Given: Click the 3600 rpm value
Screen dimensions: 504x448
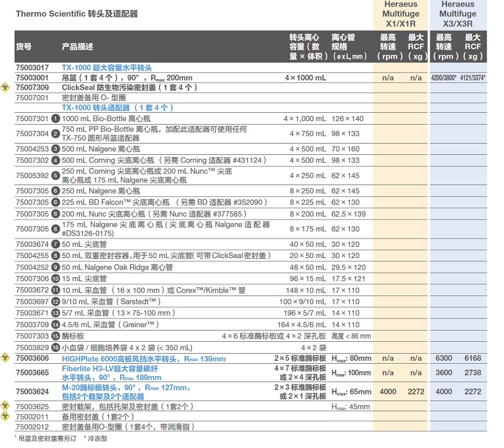Looking at the screenshot, I should (x=444, y=373).
